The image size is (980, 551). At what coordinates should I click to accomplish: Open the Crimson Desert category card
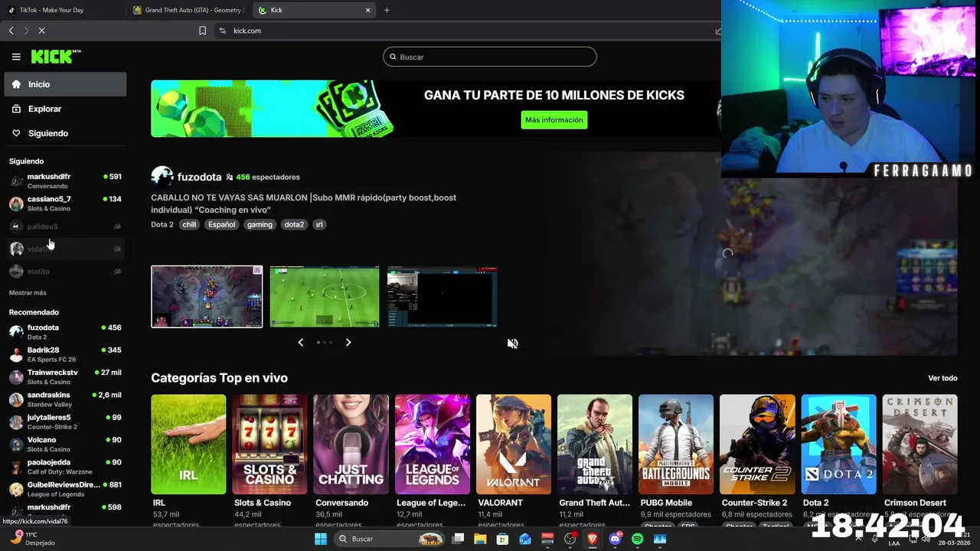coord(920,445)
